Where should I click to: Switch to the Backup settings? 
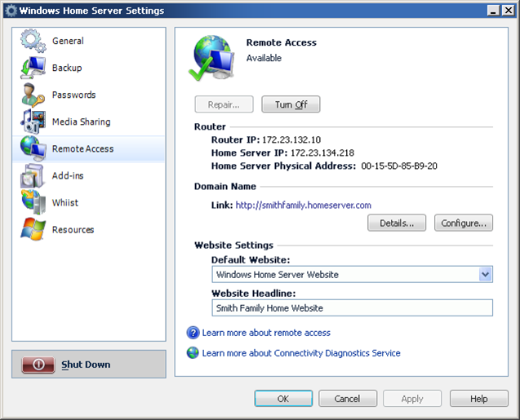(88, 68)
